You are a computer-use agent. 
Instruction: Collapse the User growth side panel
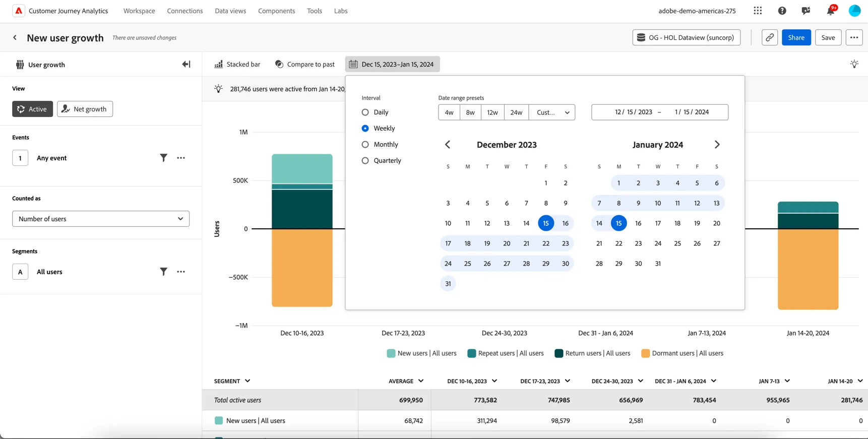click(x=186, y=65)
